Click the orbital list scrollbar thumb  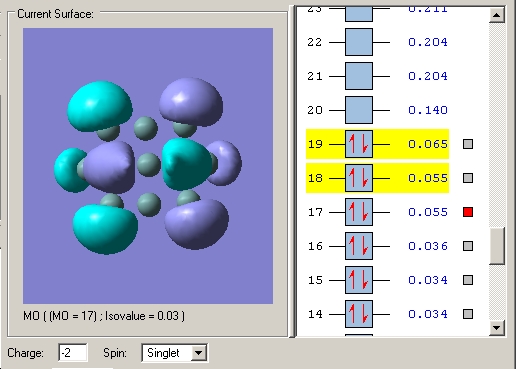coord(497,246)
